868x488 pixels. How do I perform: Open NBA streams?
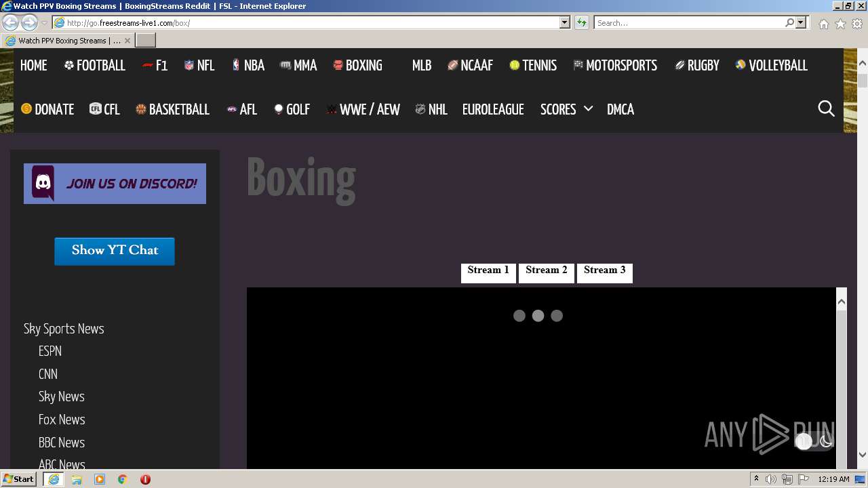pos(248,66)
